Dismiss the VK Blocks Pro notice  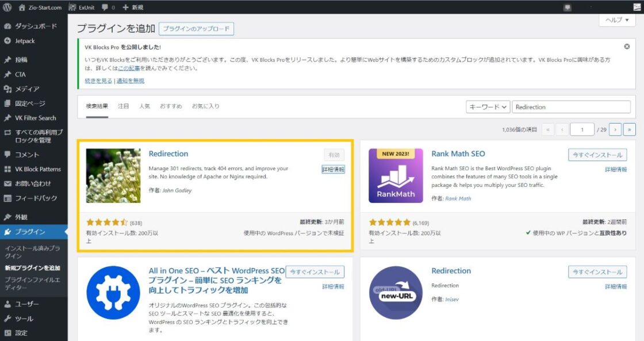(x=626, y=47)
